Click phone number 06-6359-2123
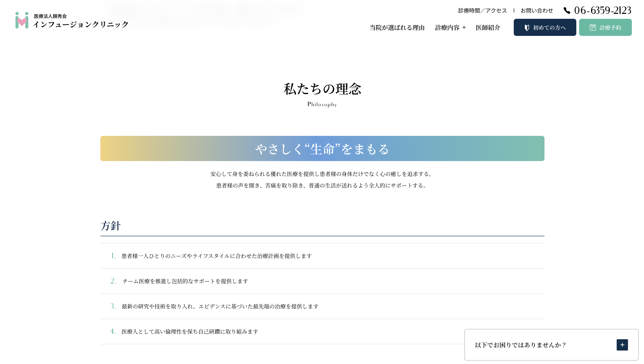 point(603,10)
